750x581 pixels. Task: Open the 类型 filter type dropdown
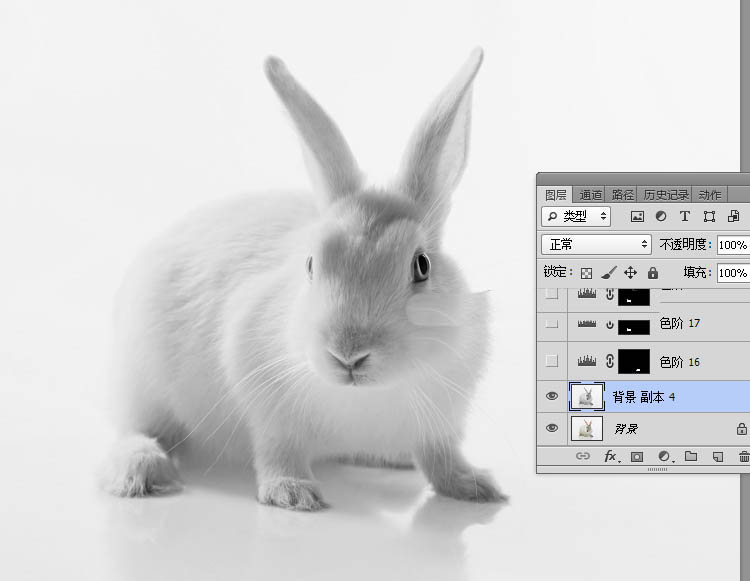[x=576, y=217]
